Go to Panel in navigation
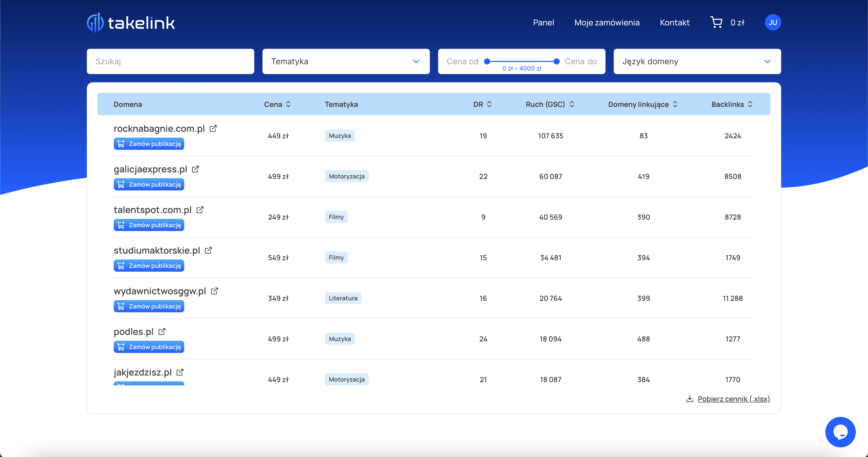 pos(543,23)
